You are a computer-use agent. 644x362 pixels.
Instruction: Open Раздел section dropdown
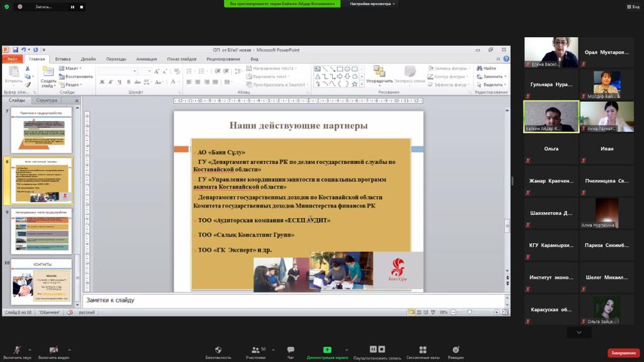pos(70,85)
